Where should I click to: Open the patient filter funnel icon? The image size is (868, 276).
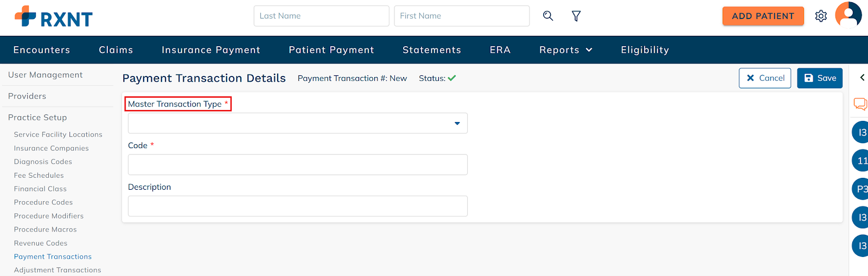pos(576,16)
